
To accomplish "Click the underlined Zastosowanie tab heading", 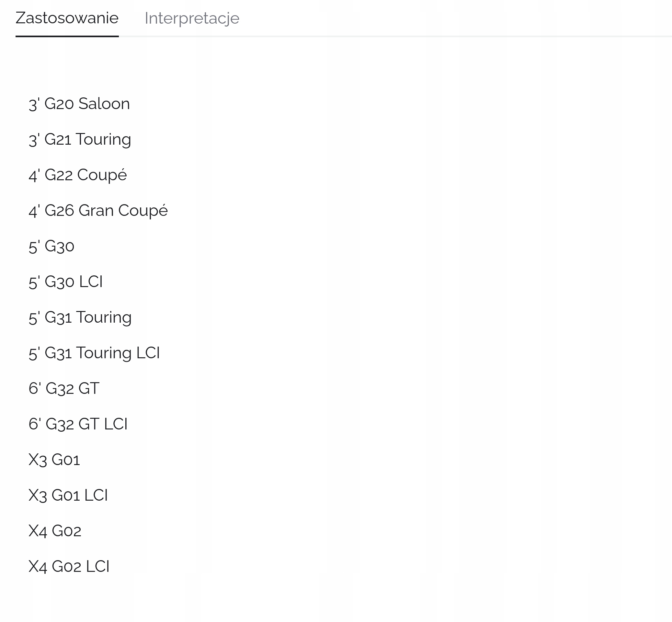I will pyautogui.click(x=67, y=18).
